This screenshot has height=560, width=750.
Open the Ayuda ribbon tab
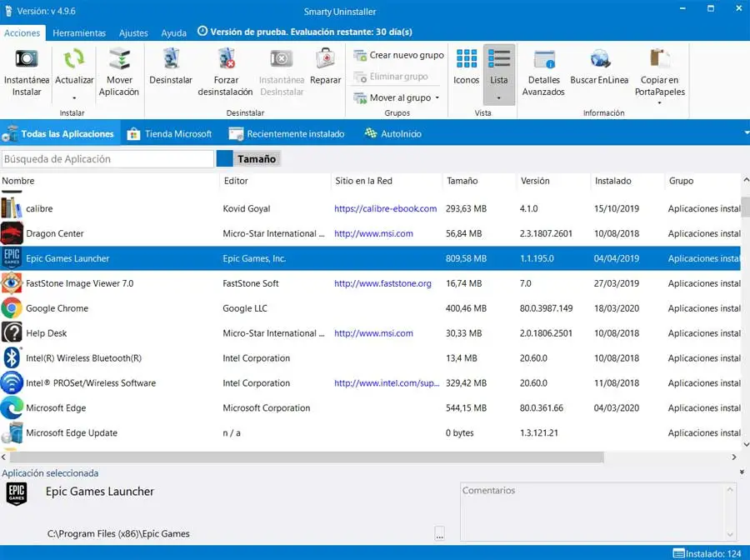pyautogui.click(x=173, y=33)
